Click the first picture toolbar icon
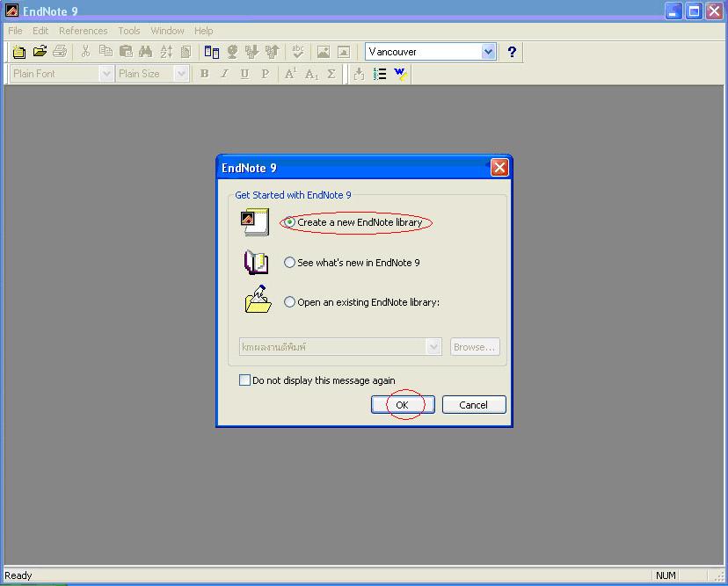The width and height of the screenshot is (728, 586). (324, 52)
